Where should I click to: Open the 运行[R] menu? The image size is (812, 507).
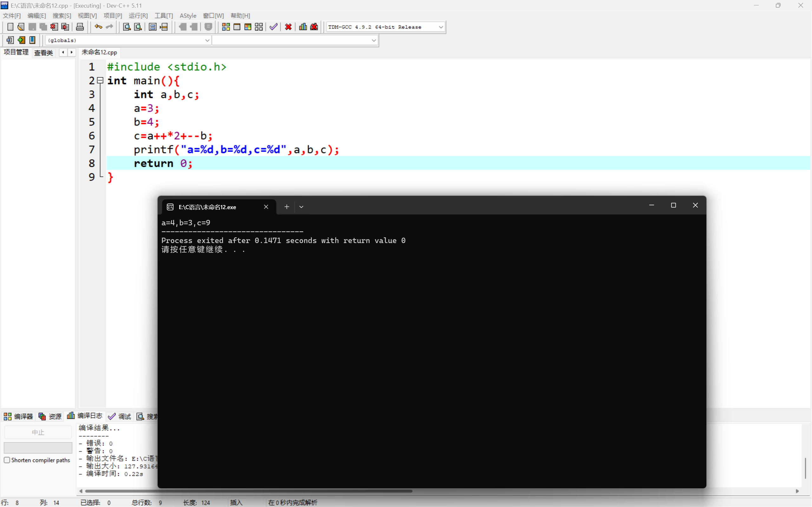(x=138, y=16)
